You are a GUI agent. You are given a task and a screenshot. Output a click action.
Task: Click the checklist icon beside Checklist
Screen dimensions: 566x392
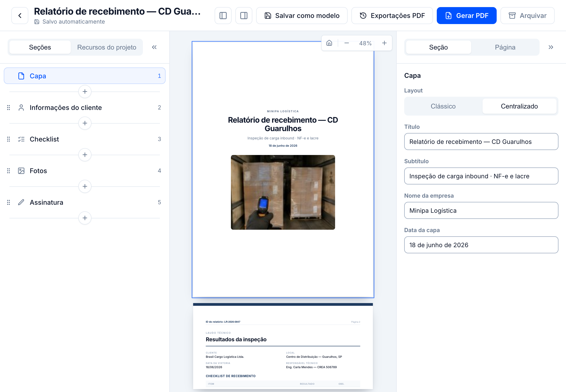point(21,139)
